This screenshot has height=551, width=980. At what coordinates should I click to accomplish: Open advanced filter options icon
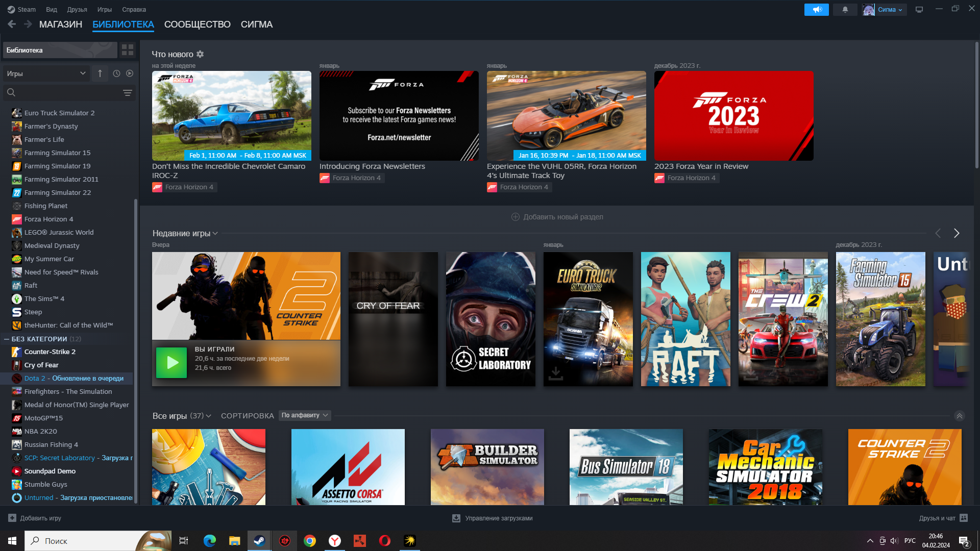click(128, 93)
